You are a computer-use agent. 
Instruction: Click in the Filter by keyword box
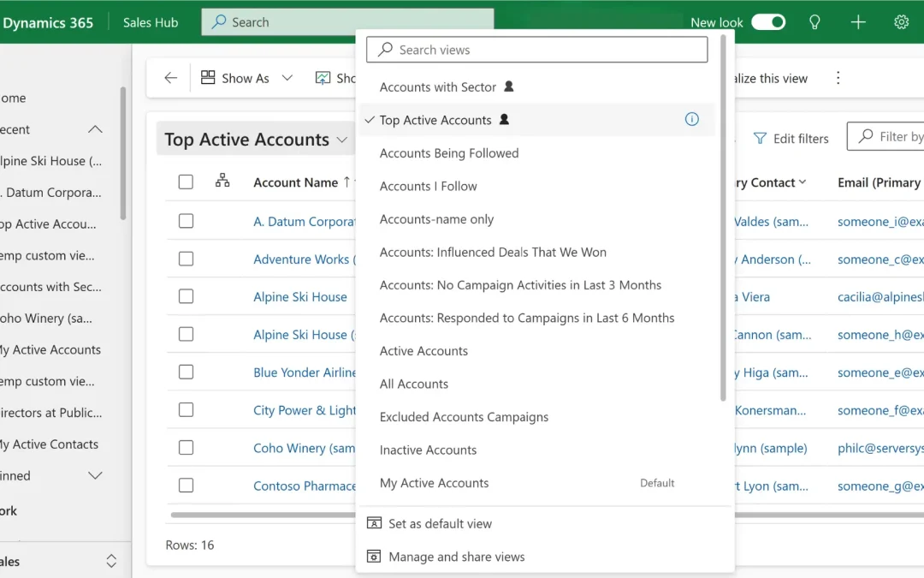[885, 136]
